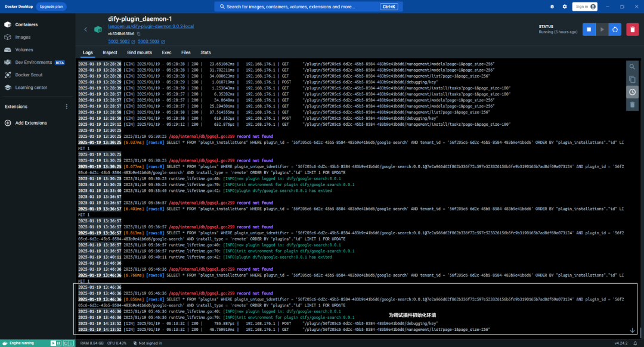The height and width of the screenshot is (347, 644).
Task: Copy the logs to clipboard
Action: click(632, 80)
